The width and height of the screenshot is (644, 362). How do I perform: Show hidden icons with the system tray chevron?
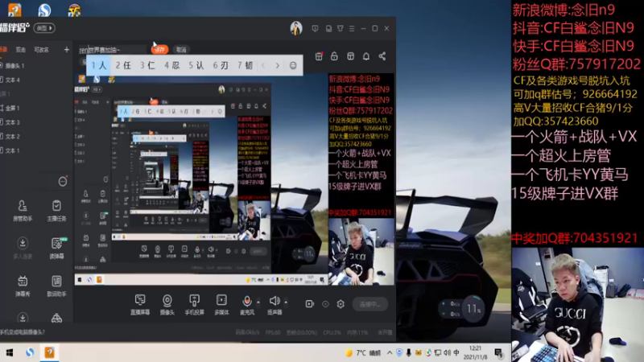(x=390, y=352)
